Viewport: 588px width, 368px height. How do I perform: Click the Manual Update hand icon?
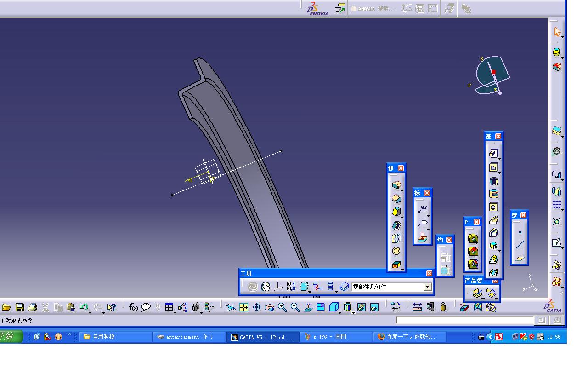tap(266, 287)
